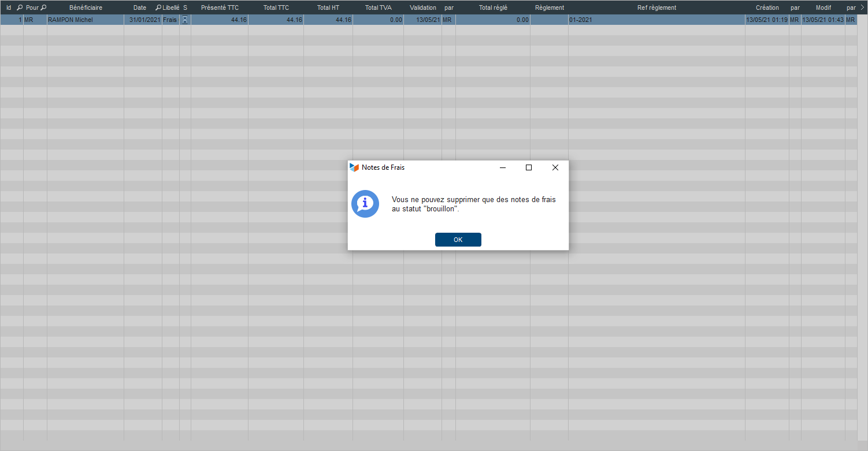The image size is (868, 451).
Task: Click the magnifier icon before Libellé header
Action: (158, 8)
